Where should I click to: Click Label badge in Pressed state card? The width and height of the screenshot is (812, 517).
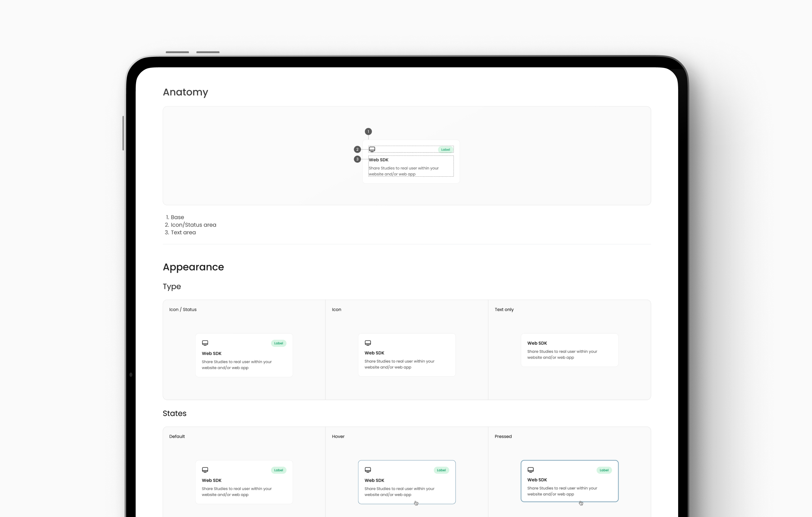click(604, 470)
